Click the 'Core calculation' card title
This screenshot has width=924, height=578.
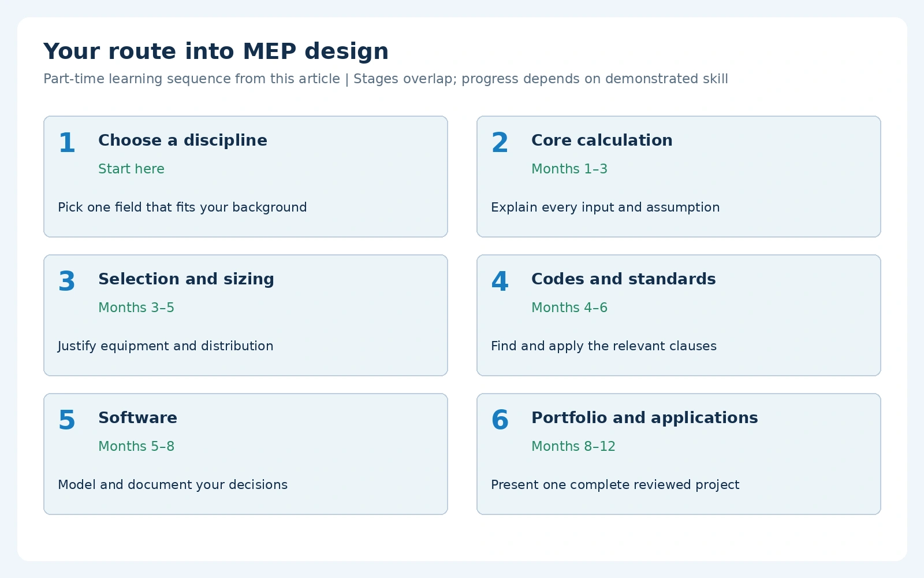point(602,140)
